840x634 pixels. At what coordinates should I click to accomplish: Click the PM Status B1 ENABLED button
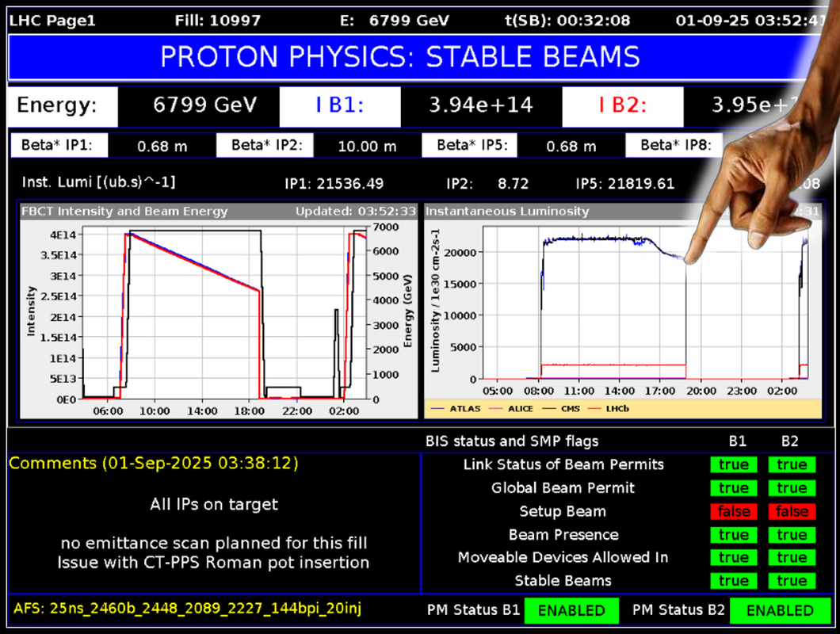[571, 610]
